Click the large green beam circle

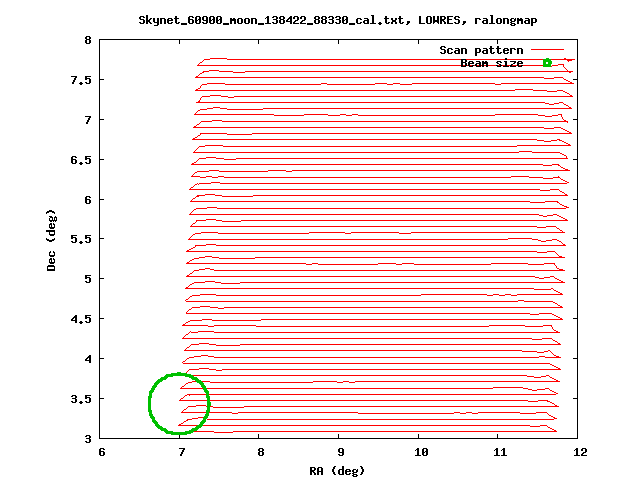[179, 403]
